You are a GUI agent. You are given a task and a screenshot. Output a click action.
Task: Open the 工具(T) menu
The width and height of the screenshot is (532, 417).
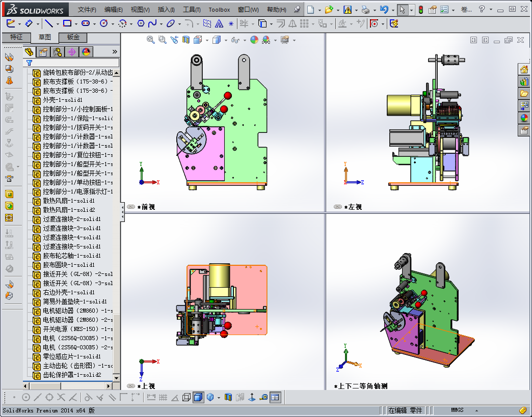click(192, 10)
